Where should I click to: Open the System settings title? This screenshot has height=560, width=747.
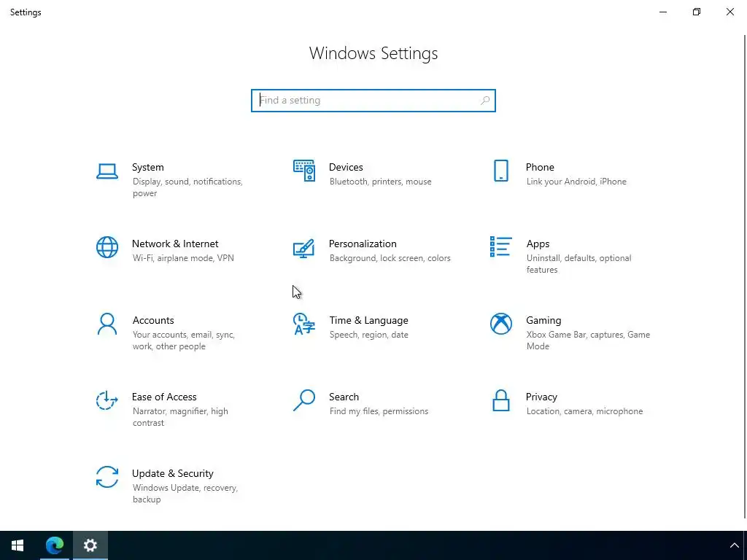coord(147,167)
